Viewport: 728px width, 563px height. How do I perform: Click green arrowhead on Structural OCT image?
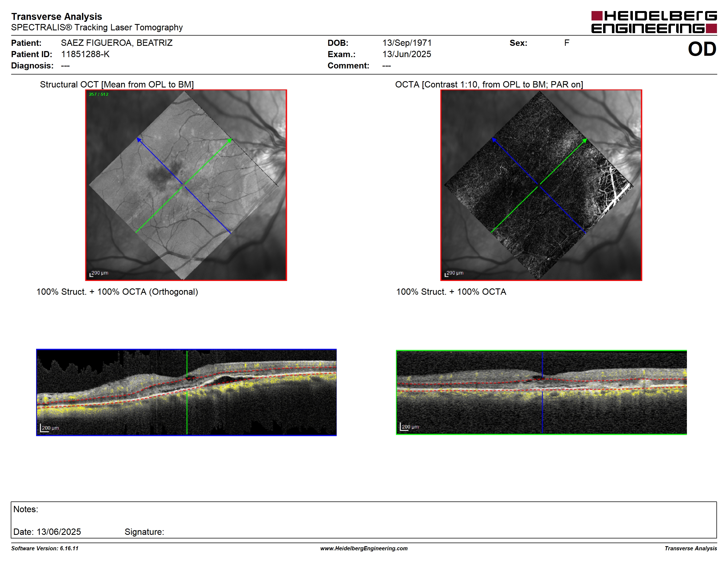coord(230,141)
